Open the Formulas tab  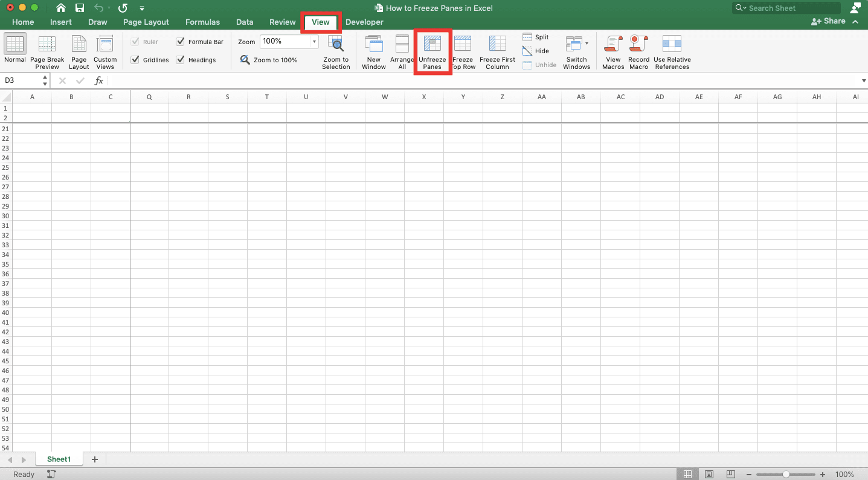203,22
